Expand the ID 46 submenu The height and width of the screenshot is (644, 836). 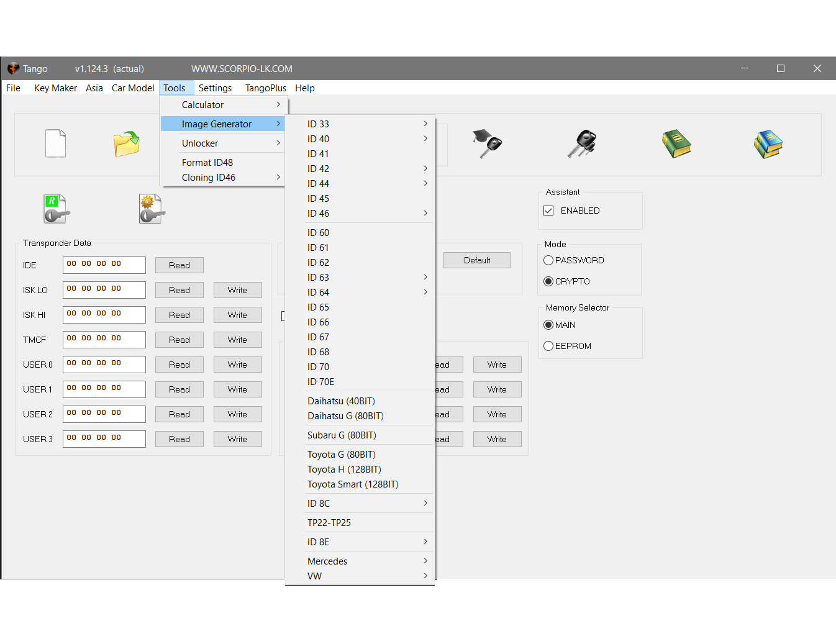tap(360, 214)
